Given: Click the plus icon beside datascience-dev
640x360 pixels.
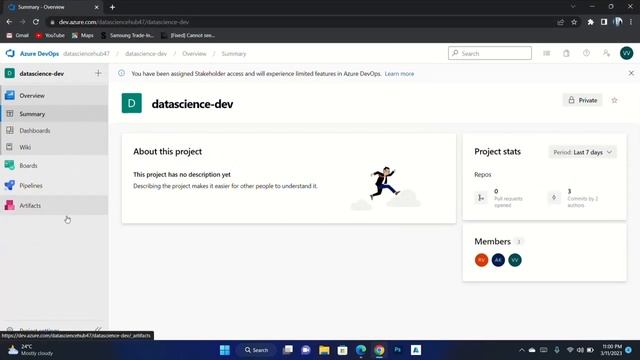Looking at the screenshot, I should point(98,73).
